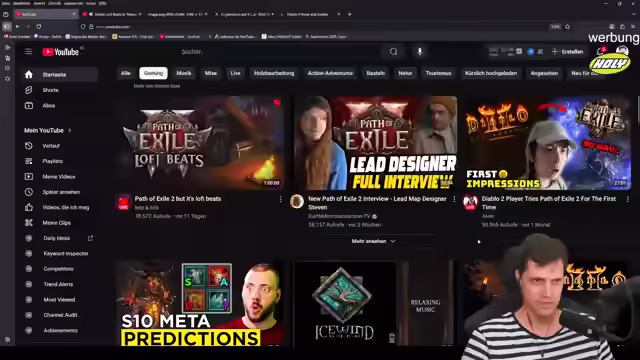
Task: Expand Mehr ansehen section
Action: pos(373,241)
